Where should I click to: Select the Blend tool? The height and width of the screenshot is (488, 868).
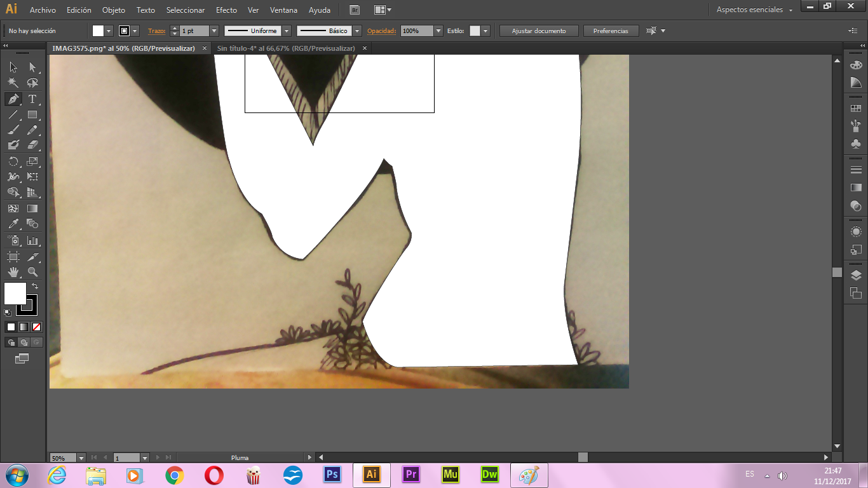click(x=32, y=224)
